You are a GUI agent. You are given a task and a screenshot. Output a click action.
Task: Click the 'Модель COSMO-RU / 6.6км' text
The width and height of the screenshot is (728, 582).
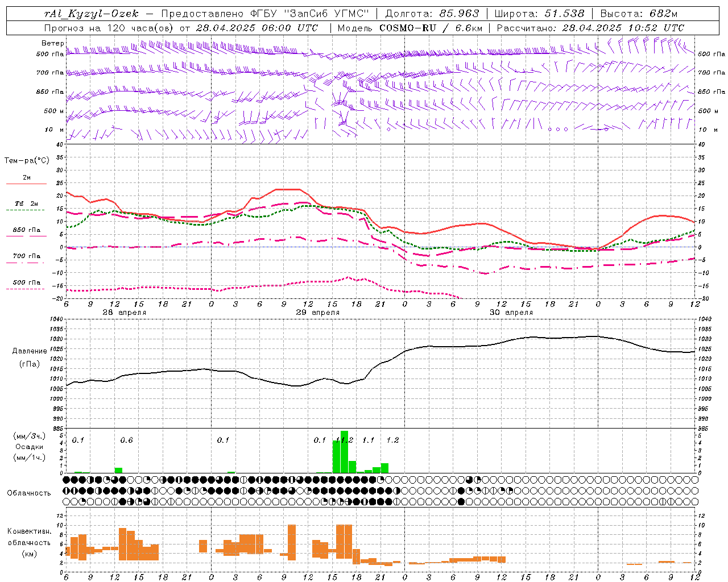410,28
